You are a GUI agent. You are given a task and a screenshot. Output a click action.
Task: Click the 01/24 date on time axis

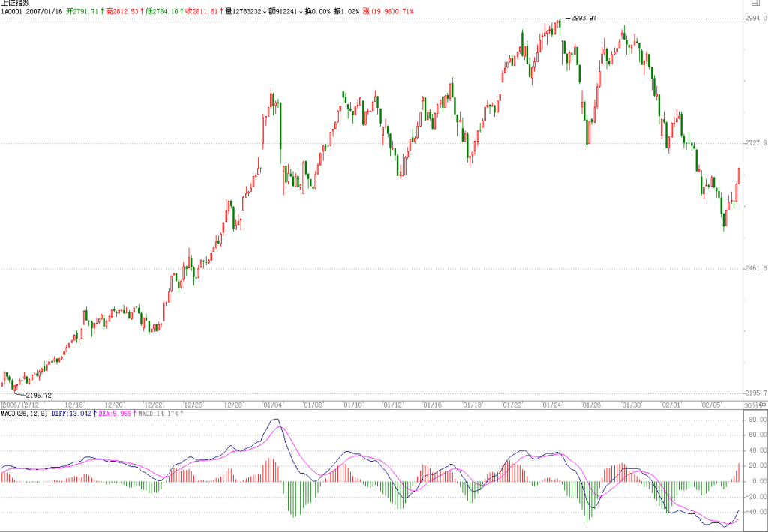[x=552, y=405]
